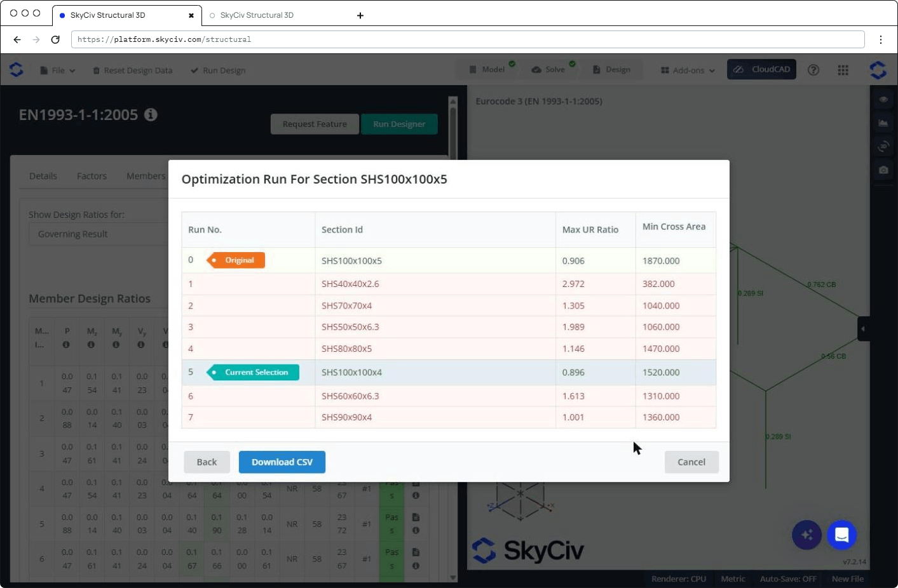The width and height of the screenshot is (898, 588).
Task: Reload the page with browser refresh icon
Action: pyautogui.click(x=55, y=39)
